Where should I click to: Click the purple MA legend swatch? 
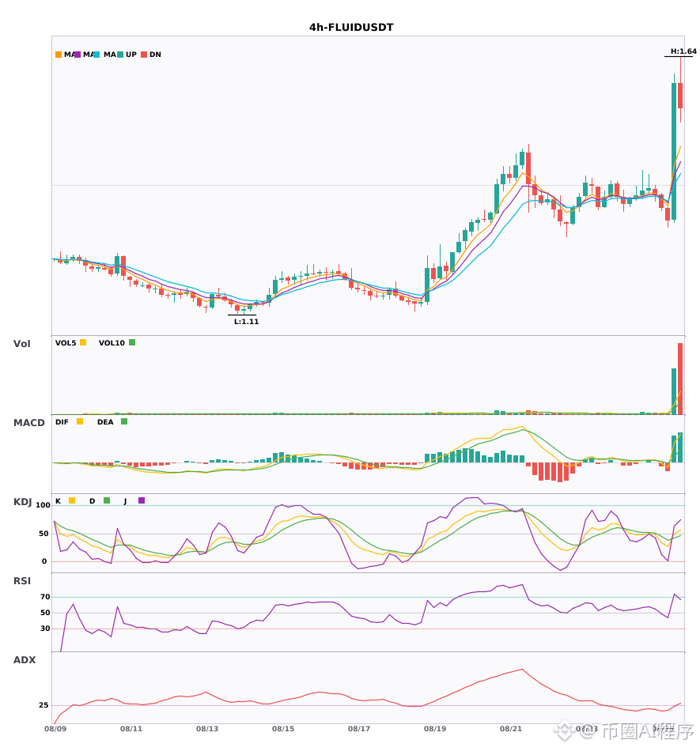click(x=78, y=55)
